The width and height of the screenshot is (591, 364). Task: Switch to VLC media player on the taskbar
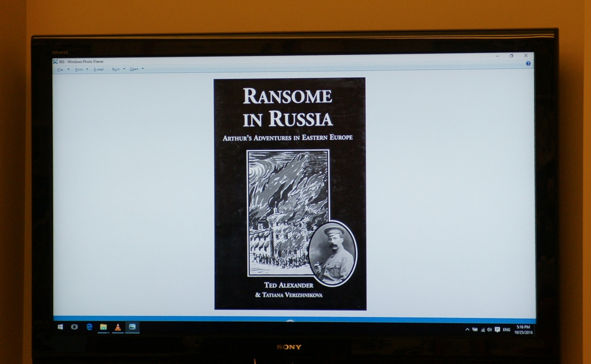click(117, 327)
